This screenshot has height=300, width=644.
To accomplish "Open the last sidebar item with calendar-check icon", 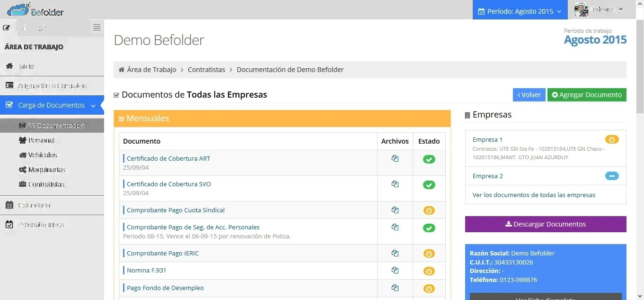I will (52, 225).
